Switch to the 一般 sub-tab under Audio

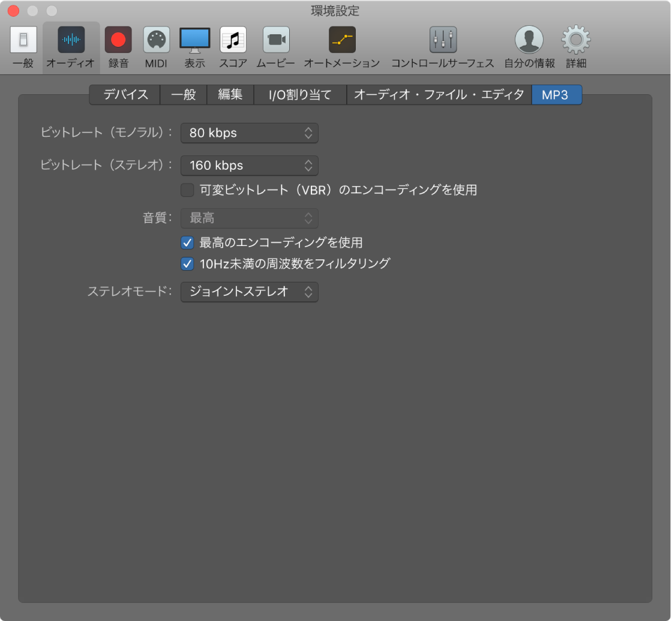(x=184, y=95)
